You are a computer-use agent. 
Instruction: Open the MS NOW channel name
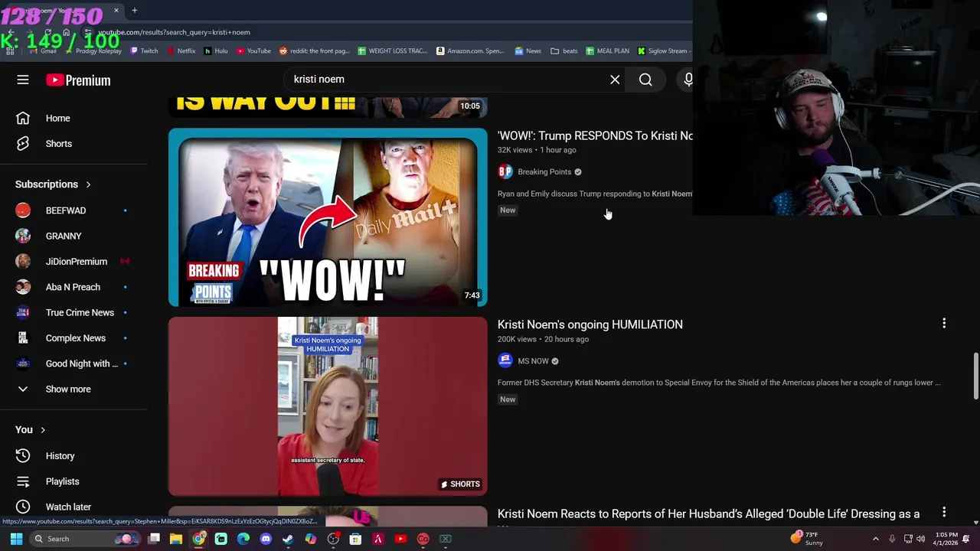click(x=533, y=361)
